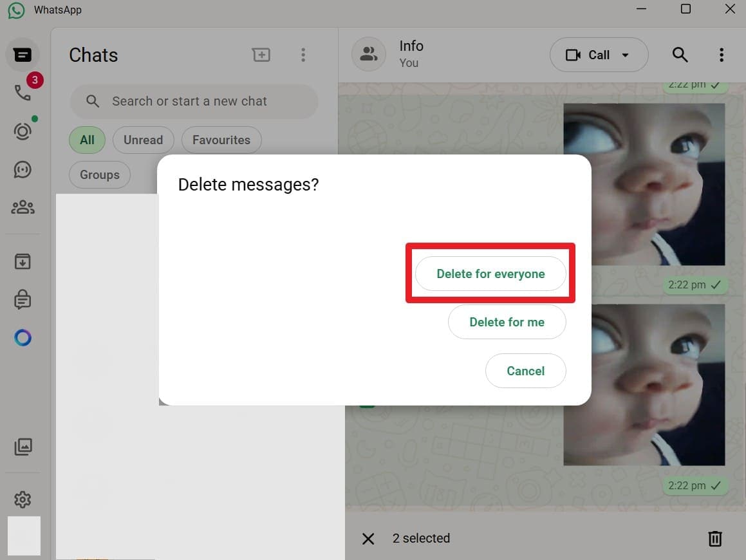Open the Chats panel icon

click(23, 55)
